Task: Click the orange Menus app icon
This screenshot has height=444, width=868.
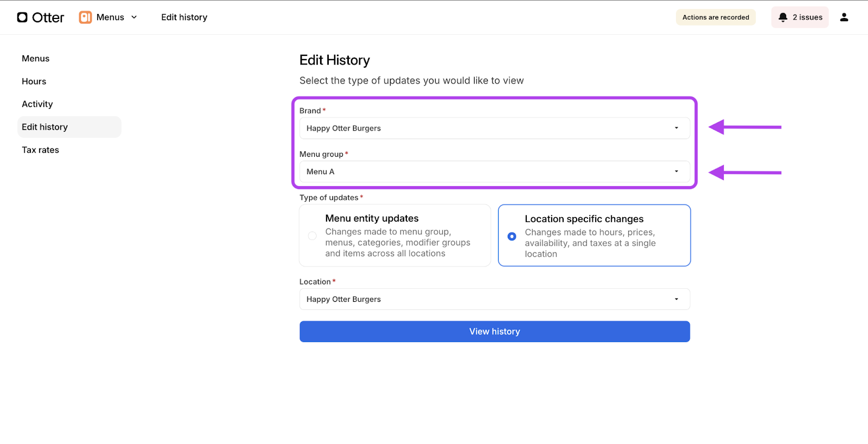Action: [85, 17]
